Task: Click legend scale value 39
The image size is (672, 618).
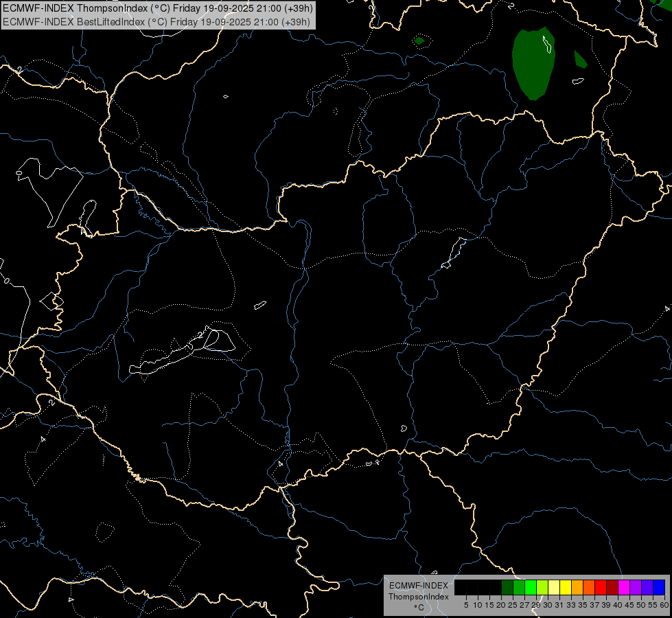Action: click(605, 605)
